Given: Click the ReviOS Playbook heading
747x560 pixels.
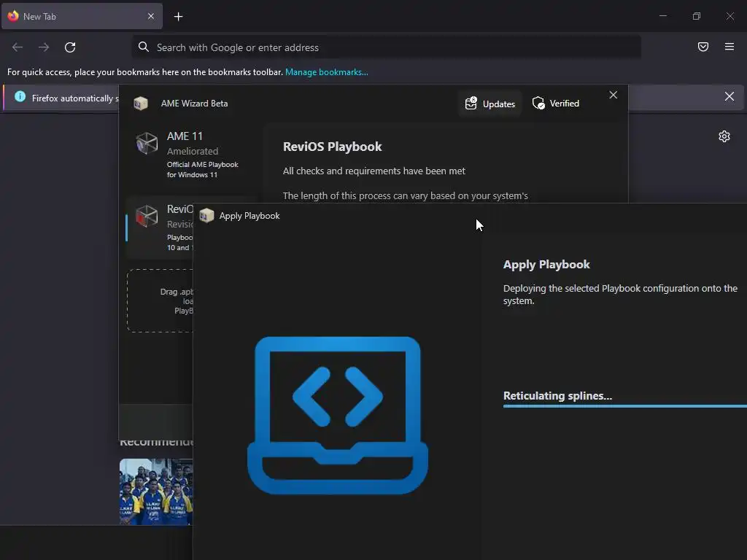Looking at the screenshot, I should click(x=332, y=147).
